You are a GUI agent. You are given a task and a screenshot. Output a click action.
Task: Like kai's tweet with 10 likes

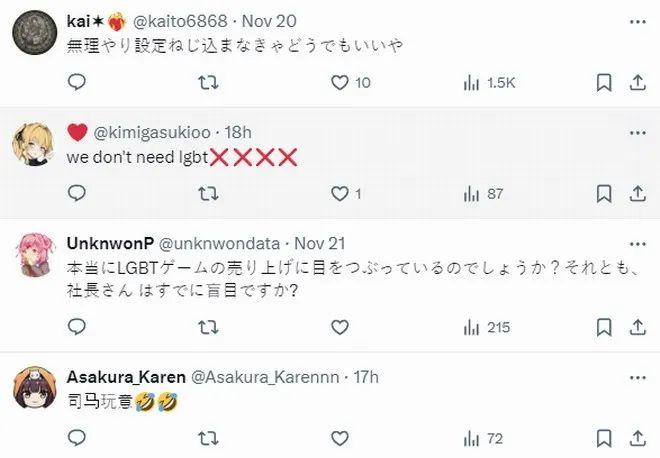click(x=340, y=83)
